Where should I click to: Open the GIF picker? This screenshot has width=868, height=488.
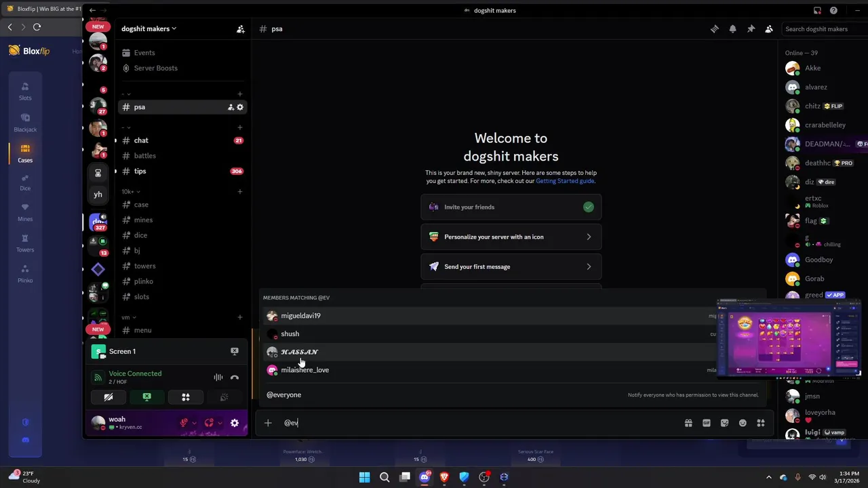pyautogui.click(x=707, y=423)
